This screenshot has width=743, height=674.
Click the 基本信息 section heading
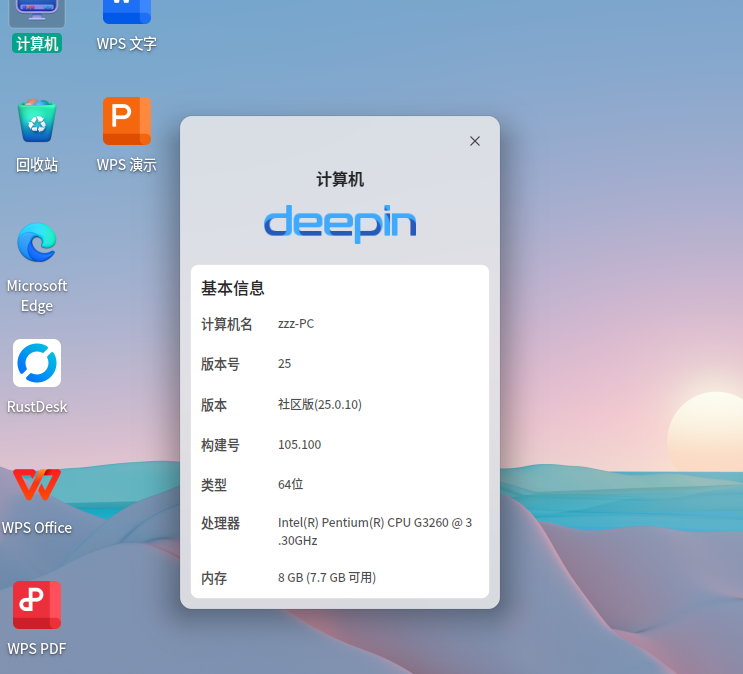(233, 288)
